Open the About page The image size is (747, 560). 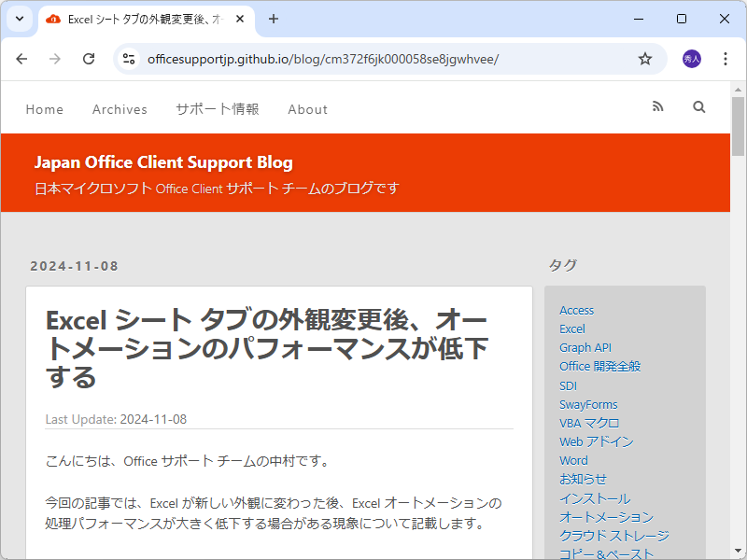click(x=307, y=109)
